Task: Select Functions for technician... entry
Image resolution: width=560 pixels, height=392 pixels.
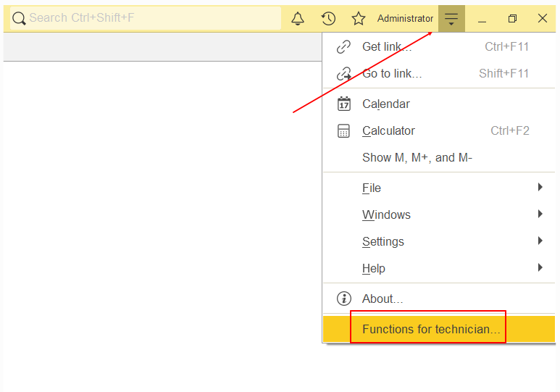Action: (x=439, y=329)
